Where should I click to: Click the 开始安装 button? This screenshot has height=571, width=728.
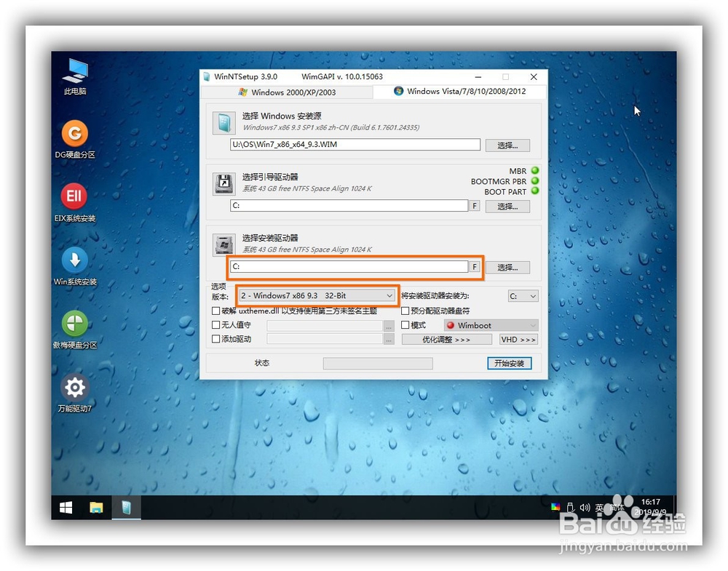(510, 363)
